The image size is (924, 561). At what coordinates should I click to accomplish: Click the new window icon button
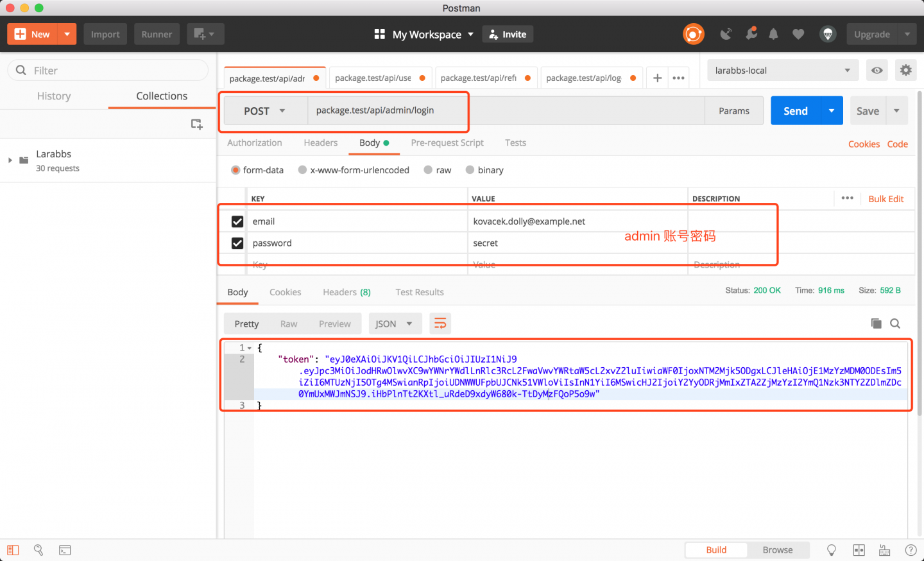click(x=205, y=34)
